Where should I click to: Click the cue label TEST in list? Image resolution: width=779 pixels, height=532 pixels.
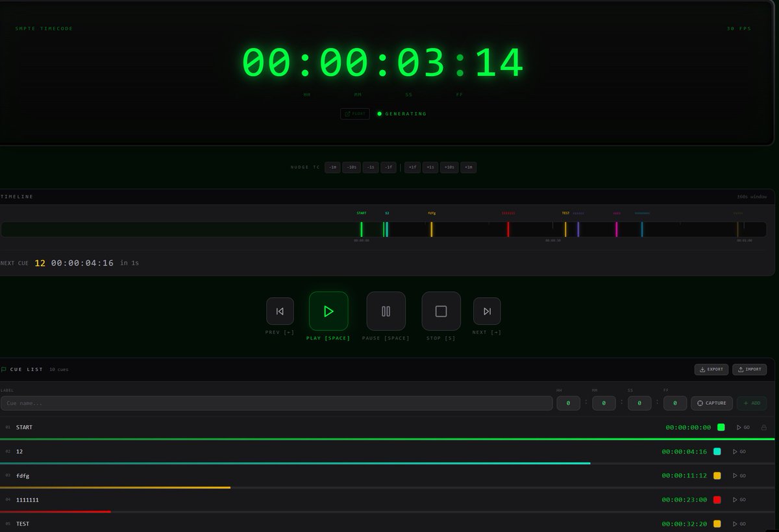(x=23, y=524)
